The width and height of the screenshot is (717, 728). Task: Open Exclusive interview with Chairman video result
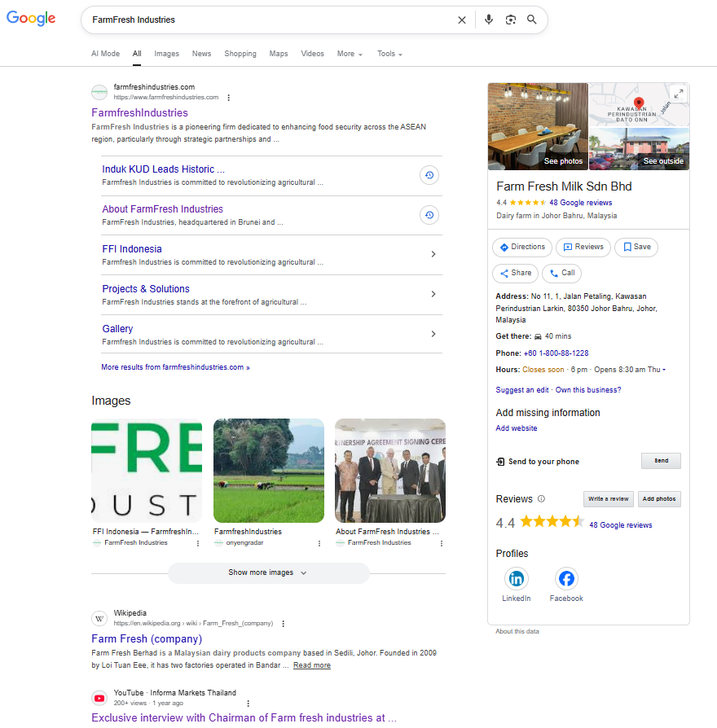click(x=244, y=717)
